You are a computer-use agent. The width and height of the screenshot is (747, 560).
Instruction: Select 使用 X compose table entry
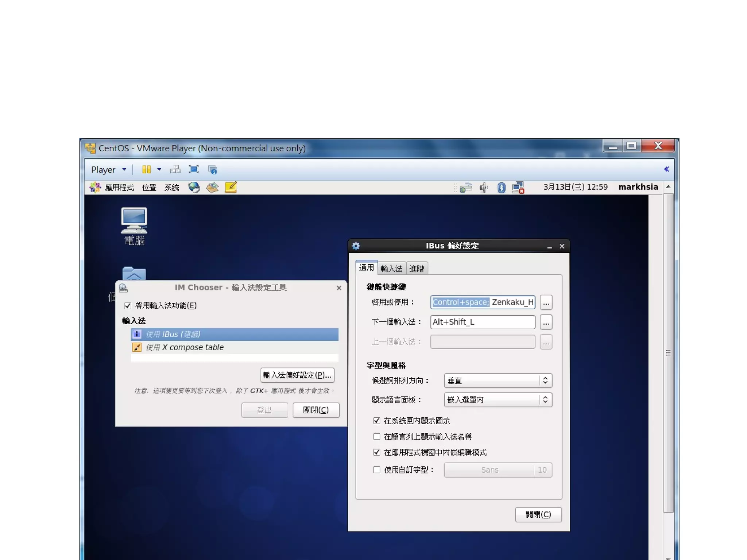tap(235, 347)
